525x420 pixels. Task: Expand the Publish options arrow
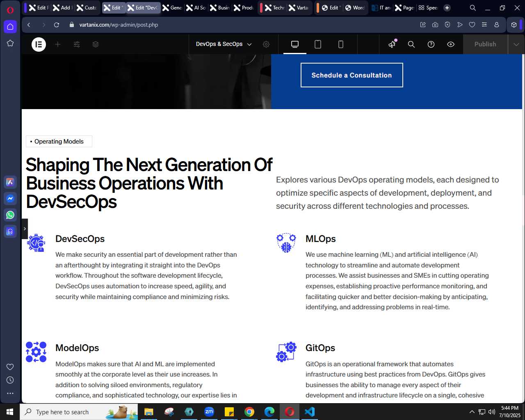click(516, 44)
